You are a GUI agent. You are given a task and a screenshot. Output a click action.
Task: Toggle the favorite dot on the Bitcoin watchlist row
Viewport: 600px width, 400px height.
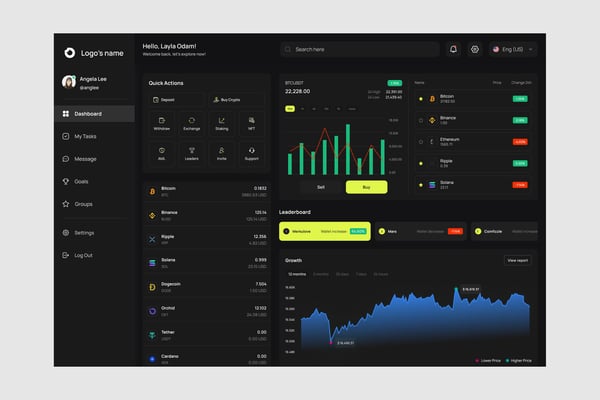point(421,99)
